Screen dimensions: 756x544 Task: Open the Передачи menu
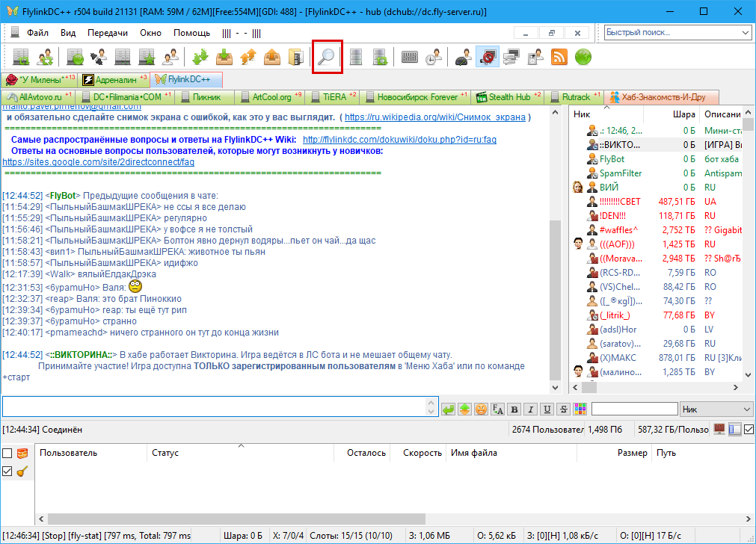click(108, 33)
